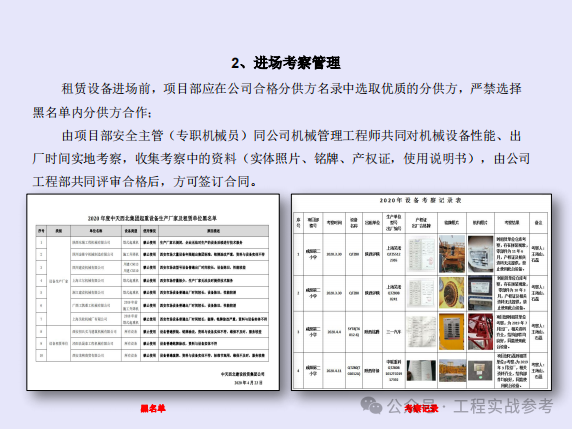Click the paragraph starting with 租赁设备进场前
Viewport: 572px width, 429px height.
(277, 100)
